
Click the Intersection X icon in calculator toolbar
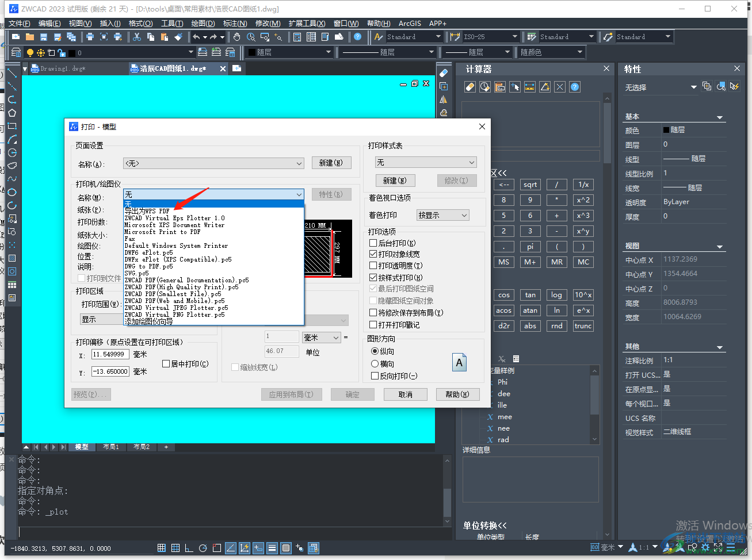pos(560,87)
